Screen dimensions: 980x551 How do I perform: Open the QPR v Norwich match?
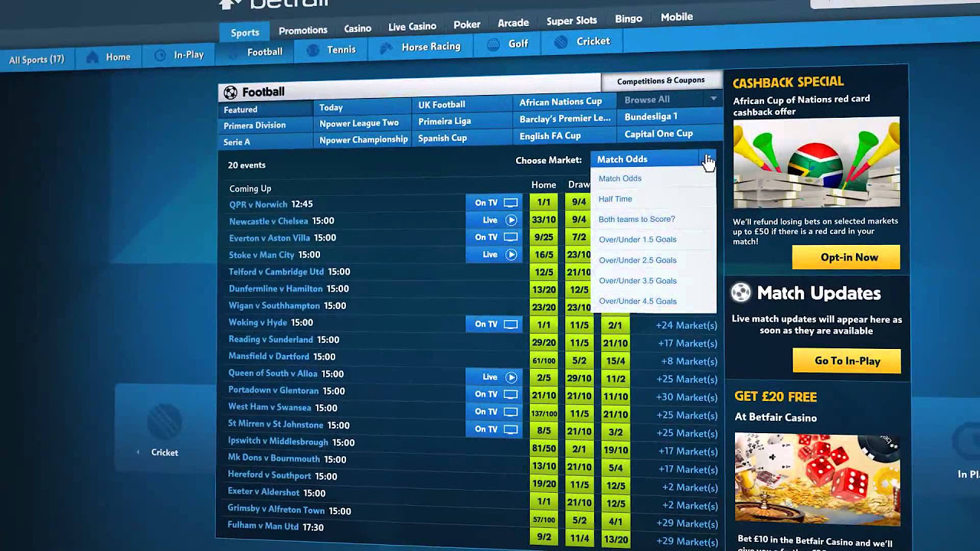click(x=258, y=204)
